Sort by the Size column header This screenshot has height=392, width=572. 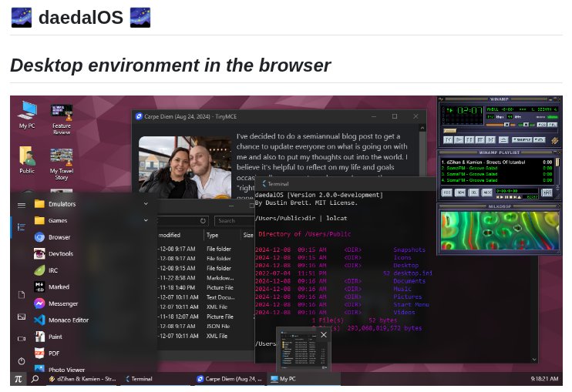248,235
